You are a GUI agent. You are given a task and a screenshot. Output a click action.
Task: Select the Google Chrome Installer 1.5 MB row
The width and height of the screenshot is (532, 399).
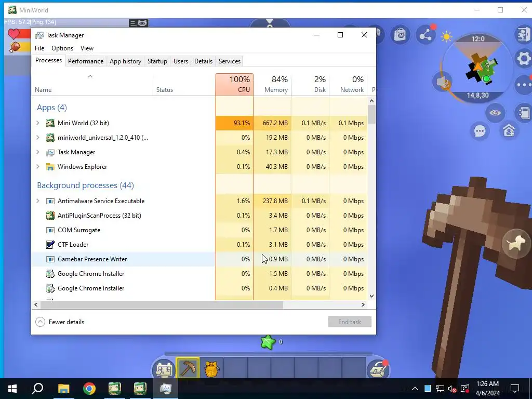(x=199, y=274)
